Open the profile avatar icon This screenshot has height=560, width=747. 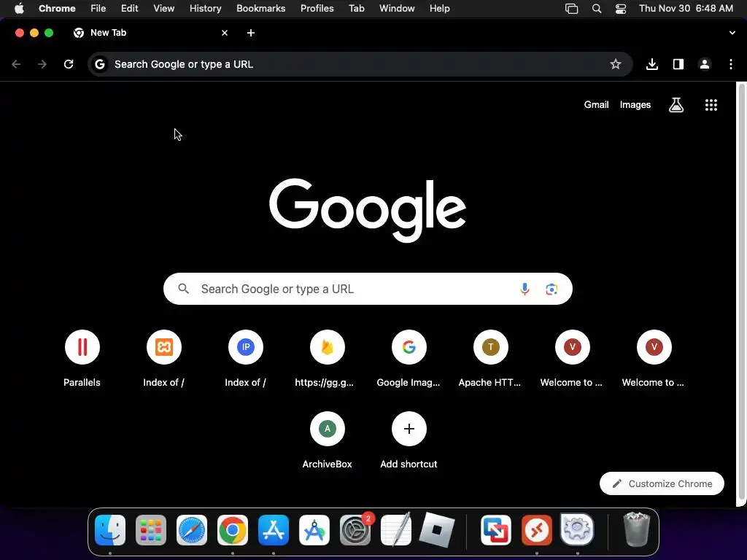pyautogui.click(x=704, y=64)
